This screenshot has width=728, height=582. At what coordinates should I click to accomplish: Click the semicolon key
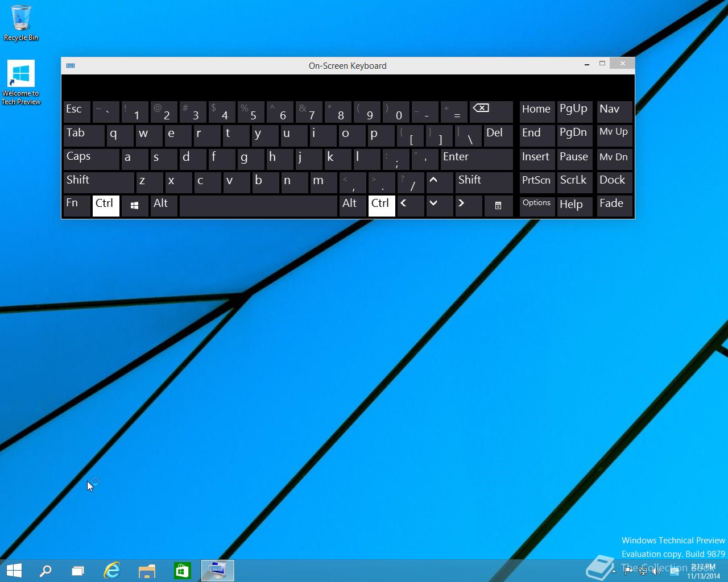[x=396, y=159]
